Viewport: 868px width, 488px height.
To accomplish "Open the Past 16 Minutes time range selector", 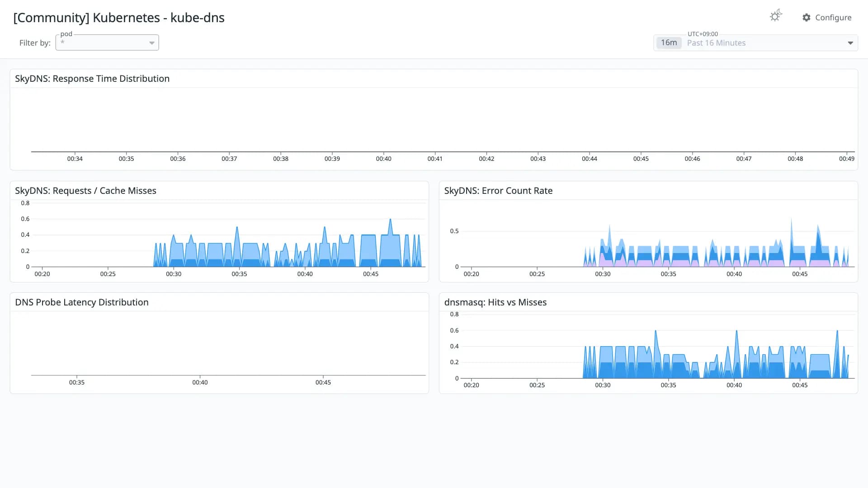I will pos(755,43).
